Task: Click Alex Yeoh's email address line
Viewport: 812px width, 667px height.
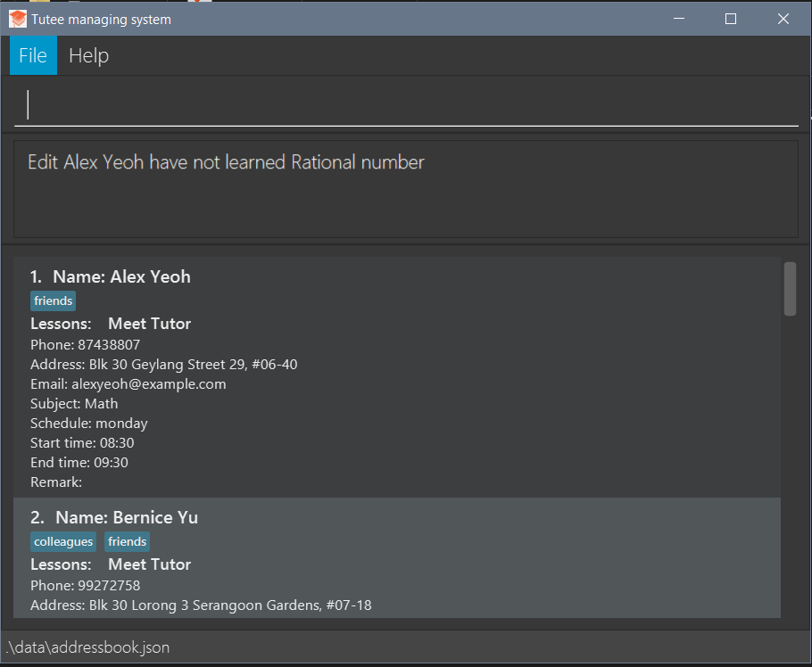Action: (128, 384)
